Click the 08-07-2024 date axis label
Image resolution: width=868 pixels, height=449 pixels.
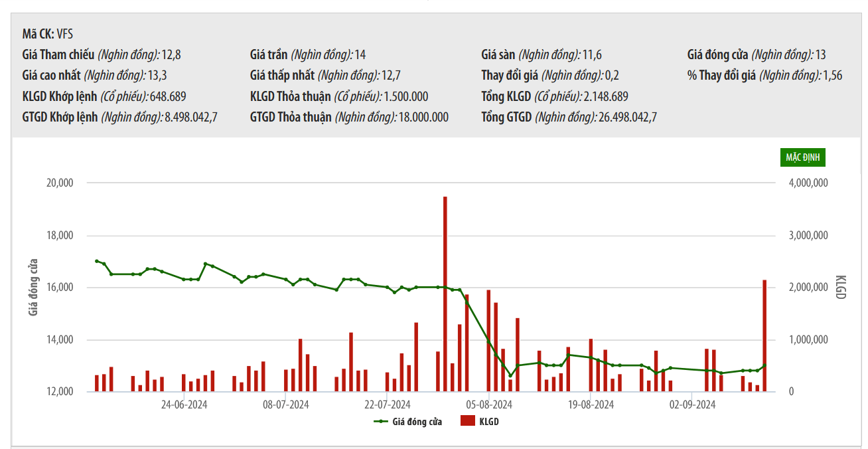[286, 404]
